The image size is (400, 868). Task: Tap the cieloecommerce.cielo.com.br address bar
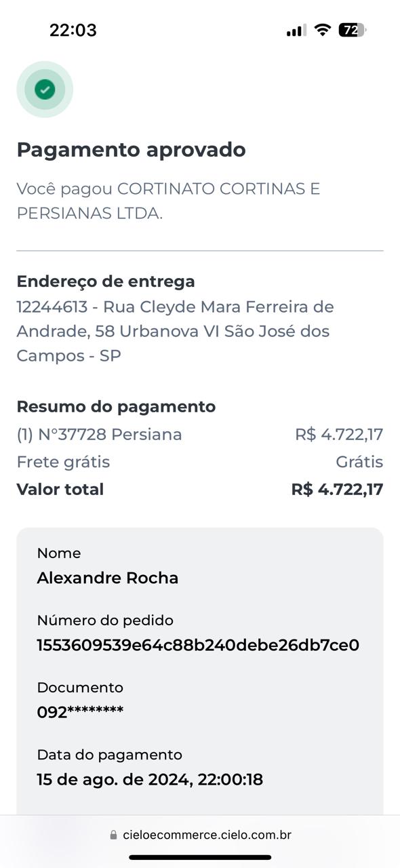coord(200,835)
